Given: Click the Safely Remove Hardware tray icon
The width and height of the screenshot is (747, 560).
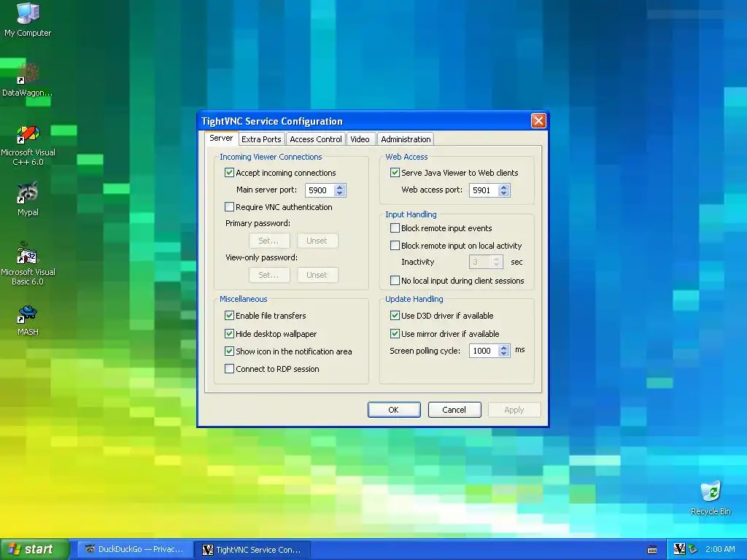Looking at the screenshot, I should (692, 549).
